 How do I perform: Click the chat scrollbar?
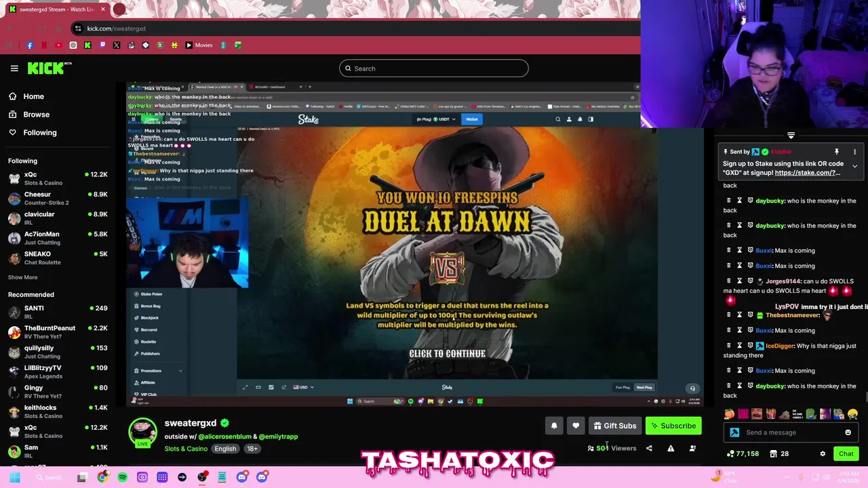click(x=865, y=399)
